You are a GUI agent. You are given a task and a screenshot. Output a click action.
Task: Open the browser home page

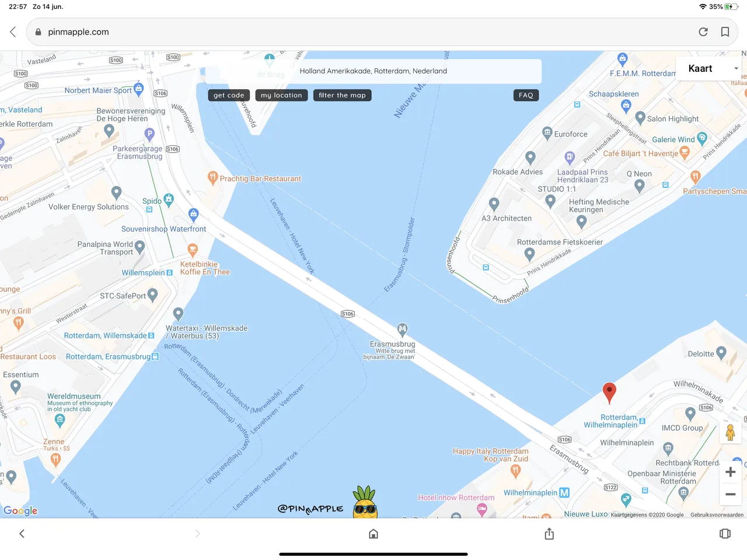click(373, 534)
